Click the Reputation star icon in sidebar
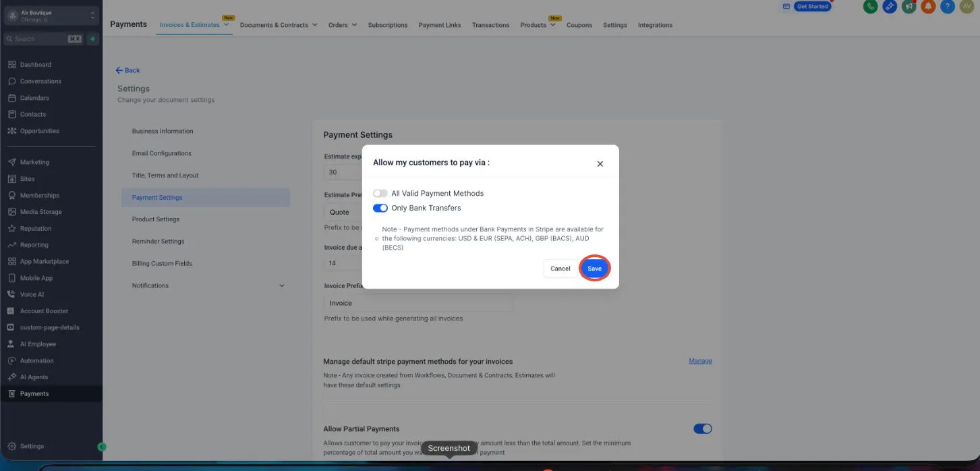Screen dimensions: 980x471 click(x=12, y=229)
